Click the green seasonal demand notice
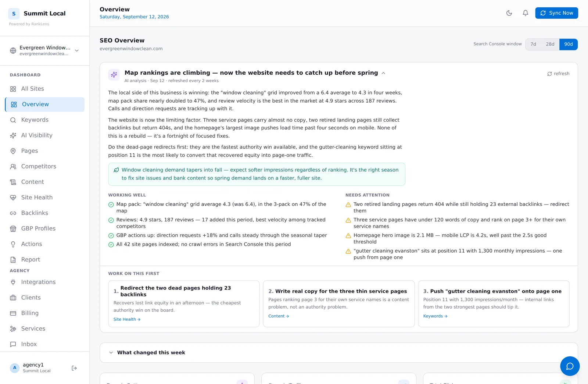 257,174
